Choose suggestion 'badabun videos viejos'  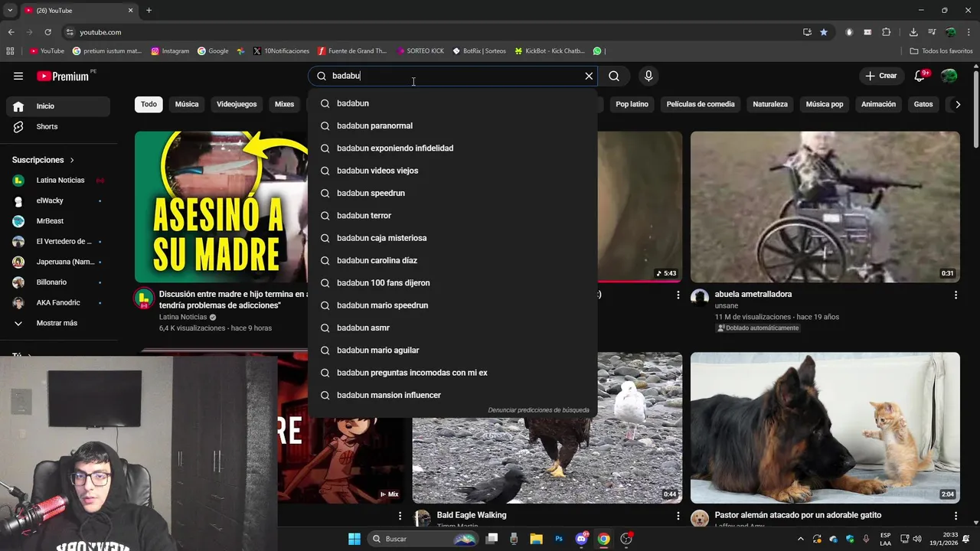pyautogui.click(x=452, y=171)
